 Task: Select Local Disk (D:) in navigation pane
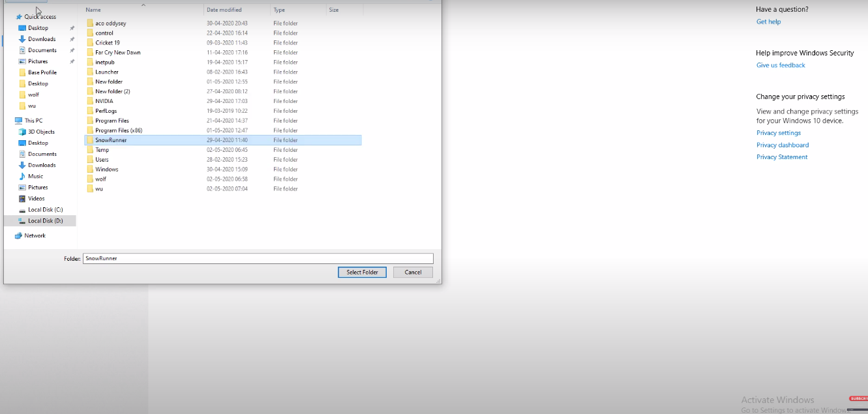coord(45,221)
